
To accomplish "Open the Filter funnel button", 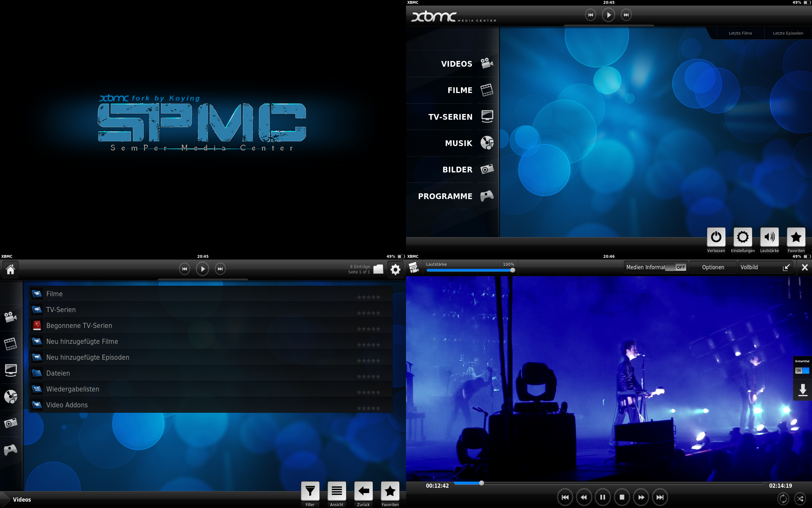I will click(310, 491).
